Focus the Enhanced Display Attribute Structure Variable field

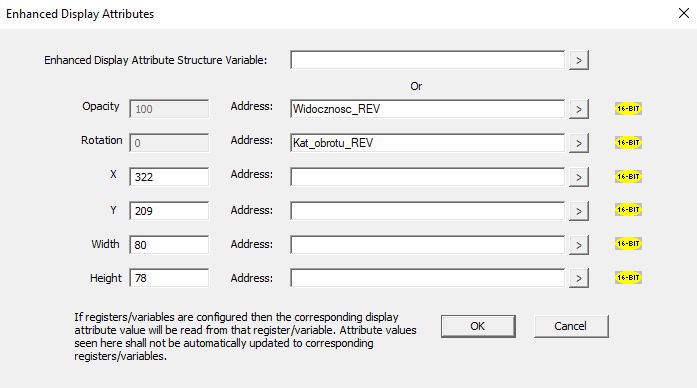[x=428, y=60]
